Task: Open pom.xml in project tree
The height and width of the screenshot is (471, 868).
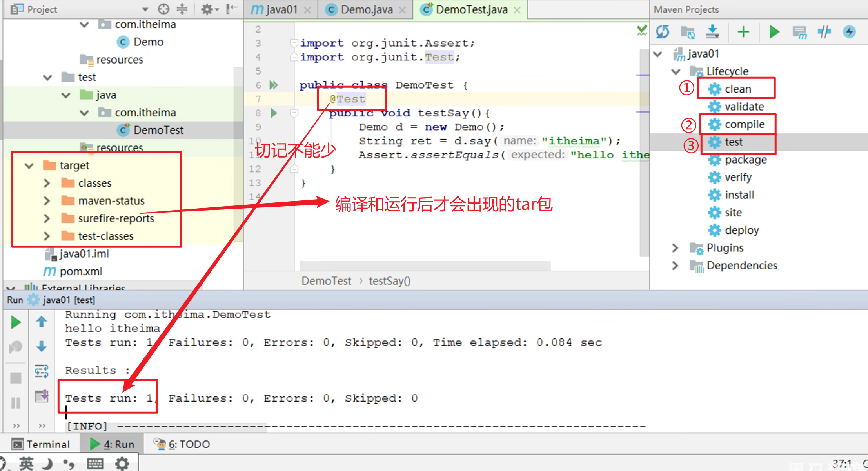Action: pos(81,271)
